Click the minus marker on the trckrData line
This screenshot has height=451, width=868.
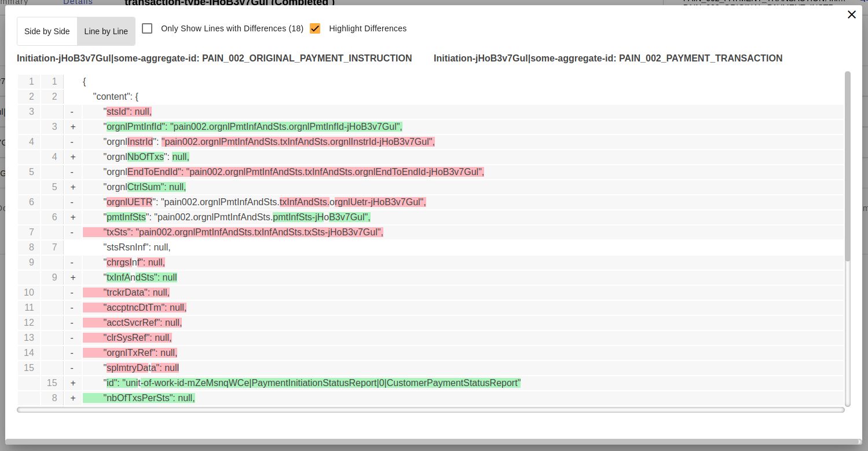pyautogui.click(x=72, y=292)
